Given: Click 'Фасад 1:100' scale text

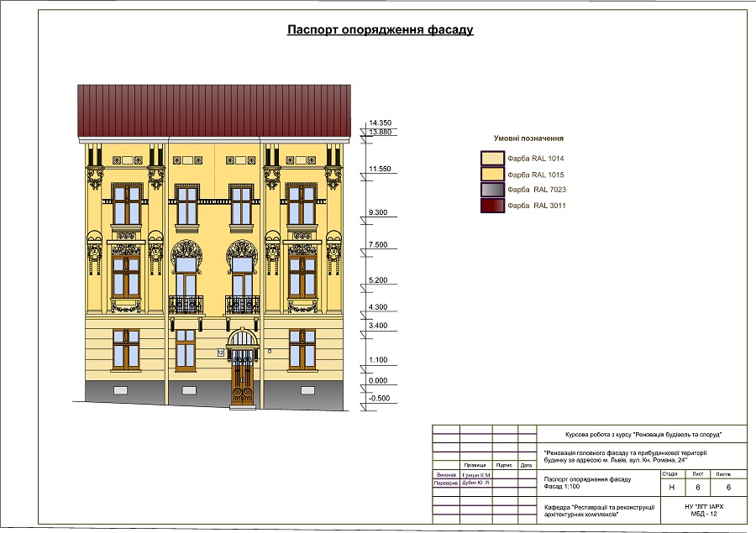Looking at the screenshot, I should (562, 487).
